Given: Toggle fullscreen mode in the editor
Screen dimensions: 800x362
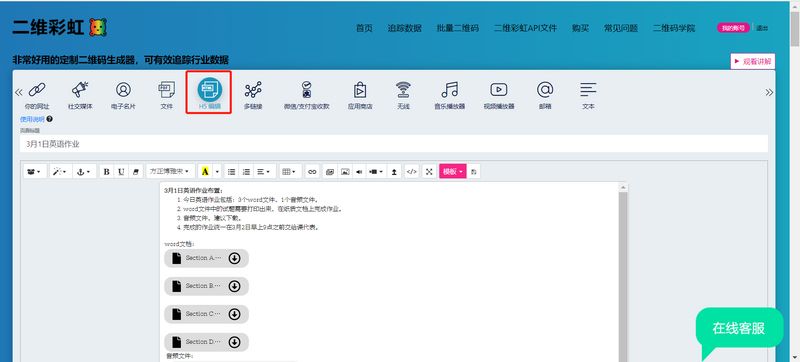Looking at the screenshot, I should pyautogui.click(x=429, y=172).
